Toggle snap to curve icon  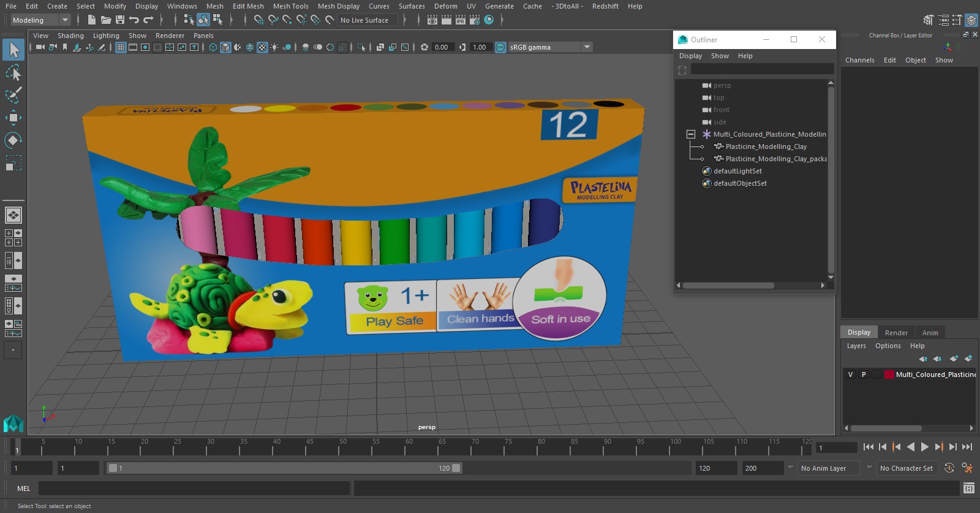pyautogui.click(x=273, y=20)
